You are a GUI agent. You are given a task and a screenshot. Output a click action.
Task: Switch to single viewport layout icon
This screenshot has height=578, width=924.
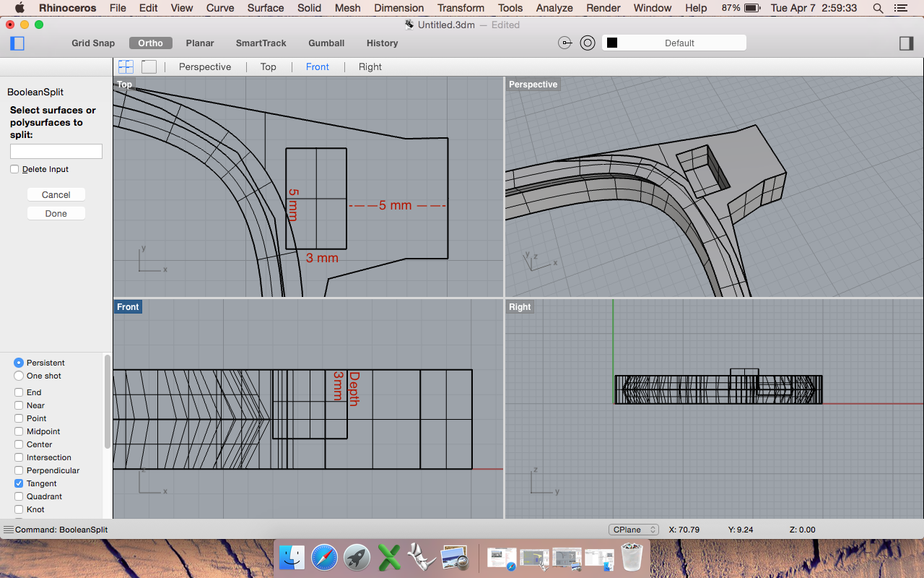pos(149,66)
